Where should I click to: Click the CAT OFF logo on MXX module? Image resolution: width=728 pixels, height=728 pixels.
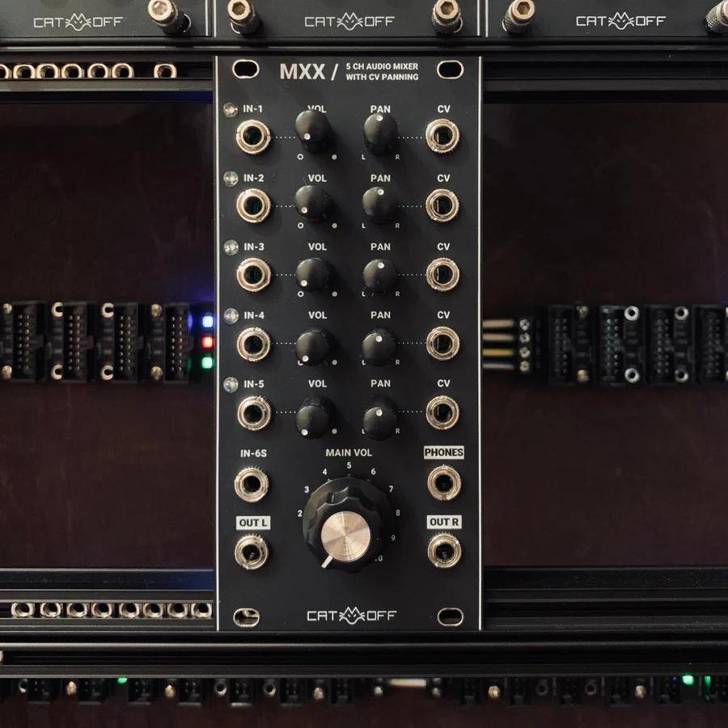point(352,616)
